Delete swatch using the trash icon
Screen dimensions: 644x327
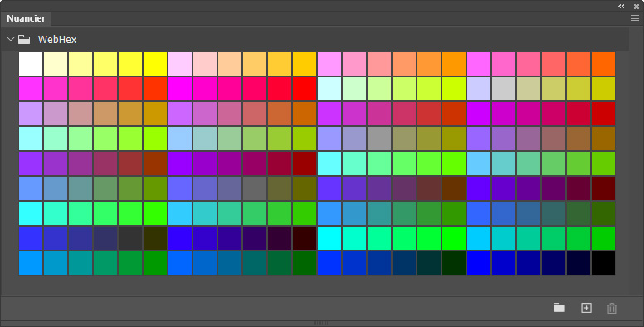click(x=612, y=308)
